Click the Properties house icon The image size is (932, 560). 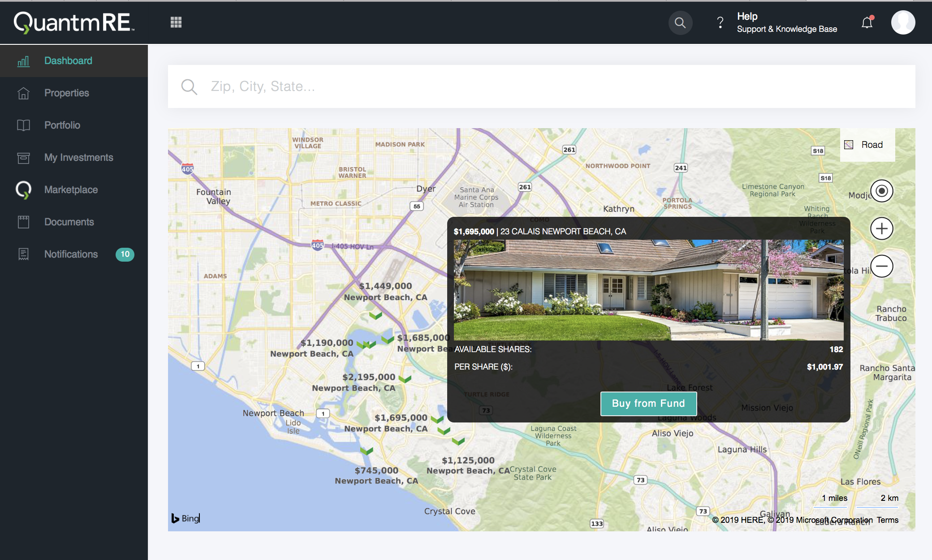23,93
